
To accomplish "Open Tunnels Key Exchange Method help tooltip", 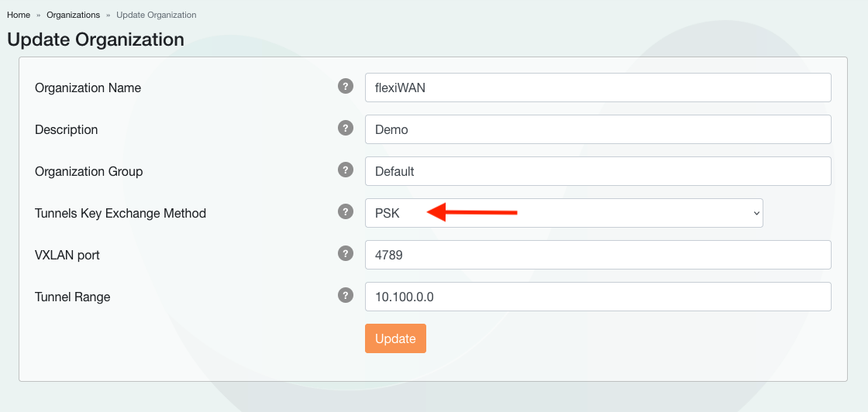I will [346, 211].
